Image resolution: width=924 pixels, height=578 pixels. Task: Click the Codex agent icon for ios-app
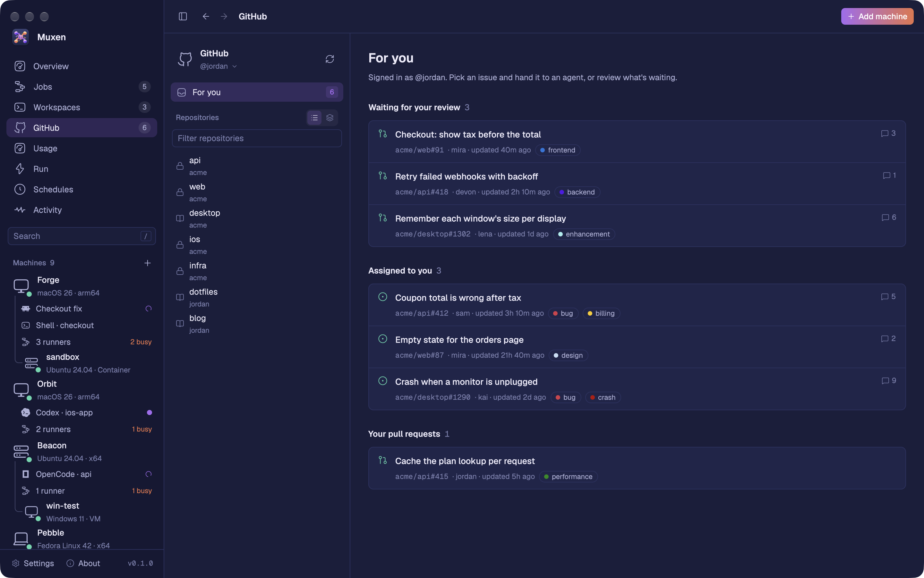26,412
